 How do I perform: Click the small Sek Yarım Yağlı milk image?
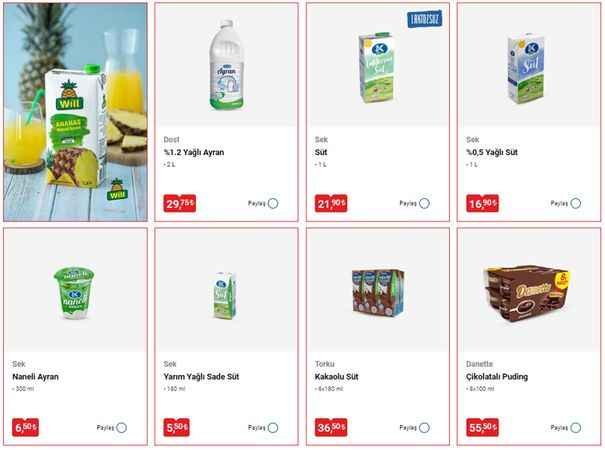(225, 295)
